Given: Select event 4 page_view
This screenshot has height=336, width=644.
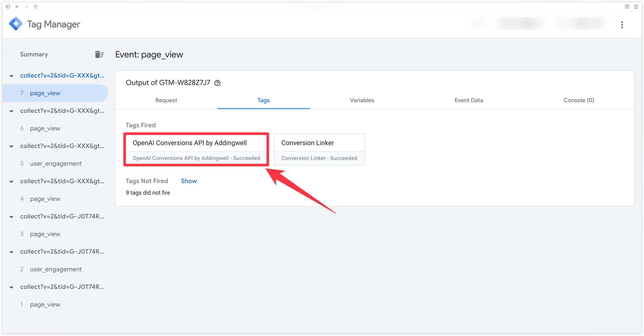Looking at the screenshot, I should pos(45,199).
